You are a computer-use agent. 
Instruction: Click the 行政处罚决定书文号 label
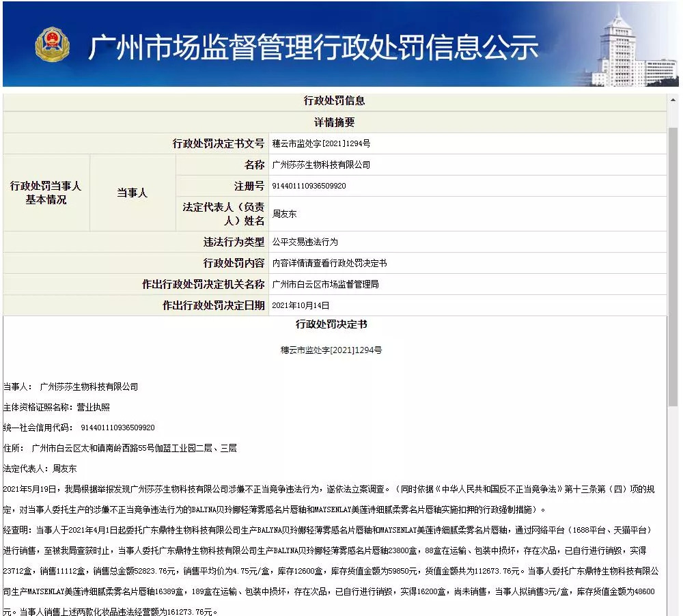[219, 143]
